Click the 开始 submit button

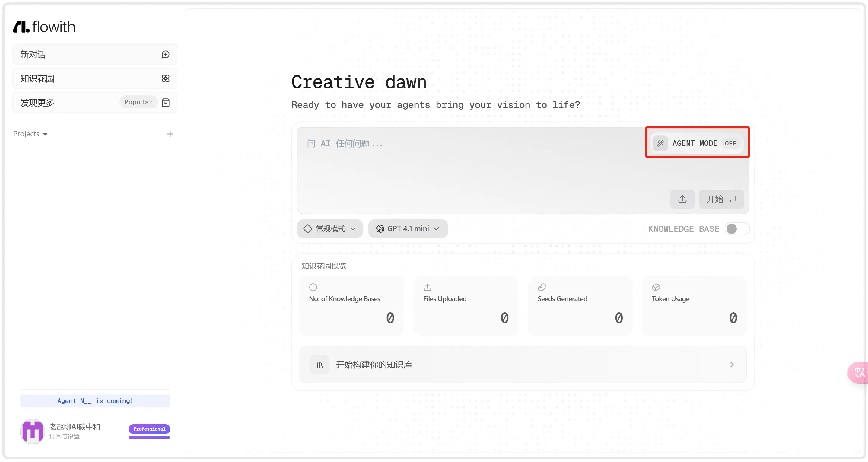coord(721,199)
